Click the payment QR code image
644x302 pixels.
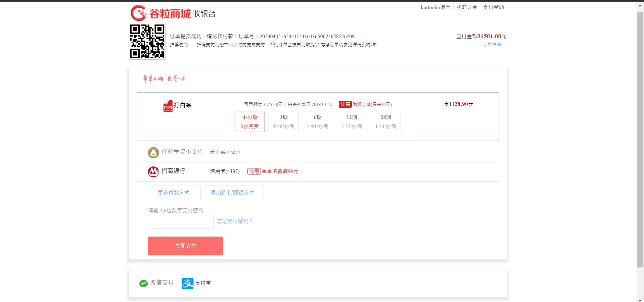tap(147, 41)
